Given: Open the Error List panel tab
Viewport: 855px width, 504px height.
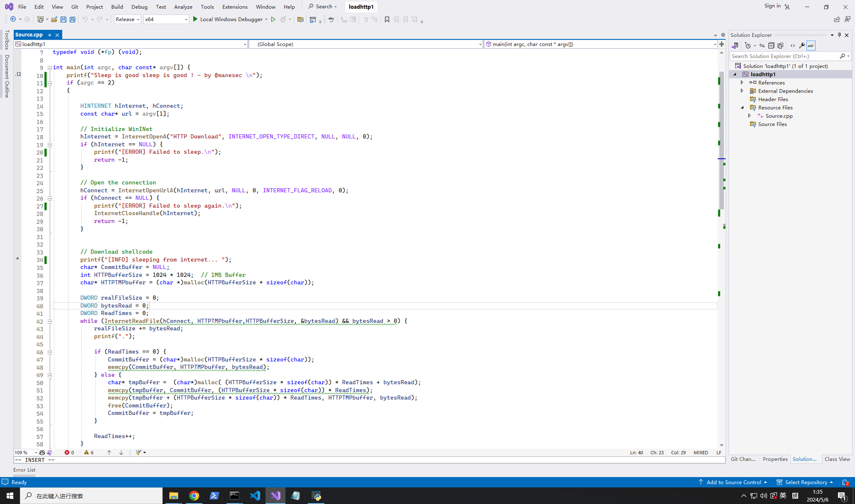Looking at the screenshot, I should [x=24, y=470].
